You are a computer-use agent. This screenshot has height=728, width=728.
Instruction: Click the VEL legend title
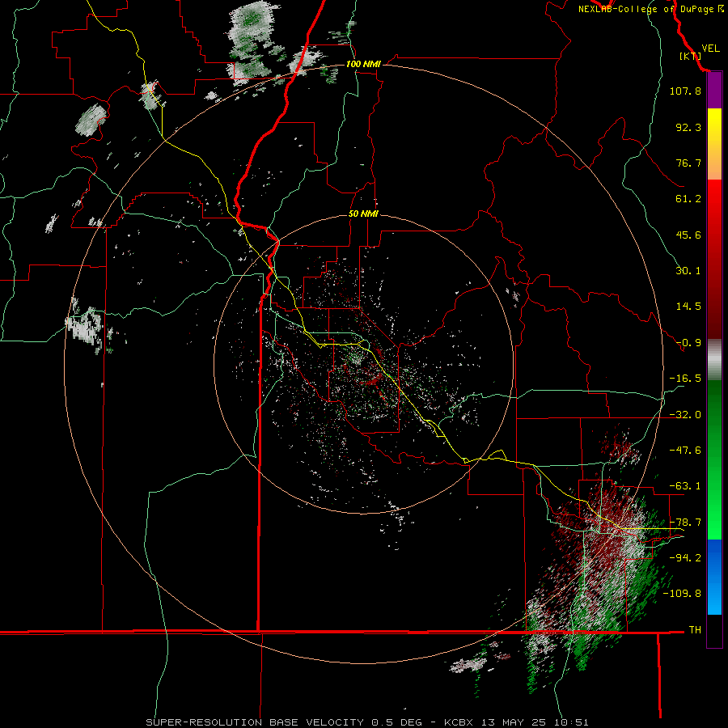click(x=710, y=49)
